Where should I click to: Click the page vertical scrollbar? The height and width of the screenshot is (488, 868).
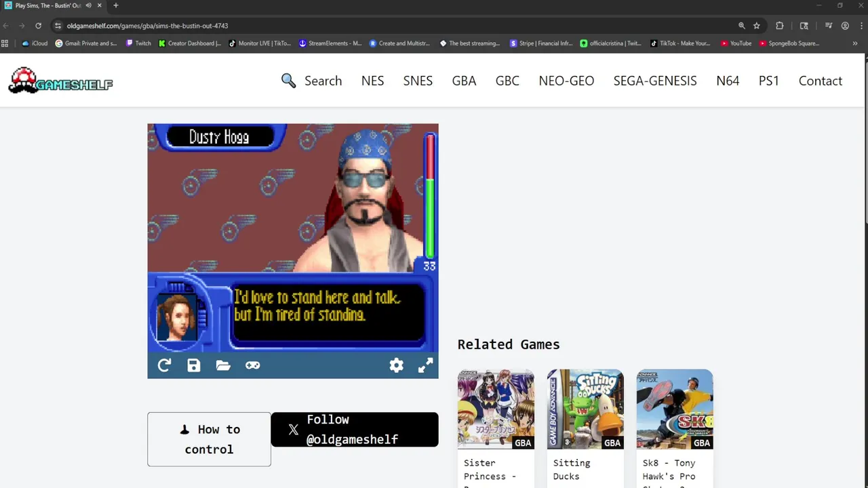[865, 142]
